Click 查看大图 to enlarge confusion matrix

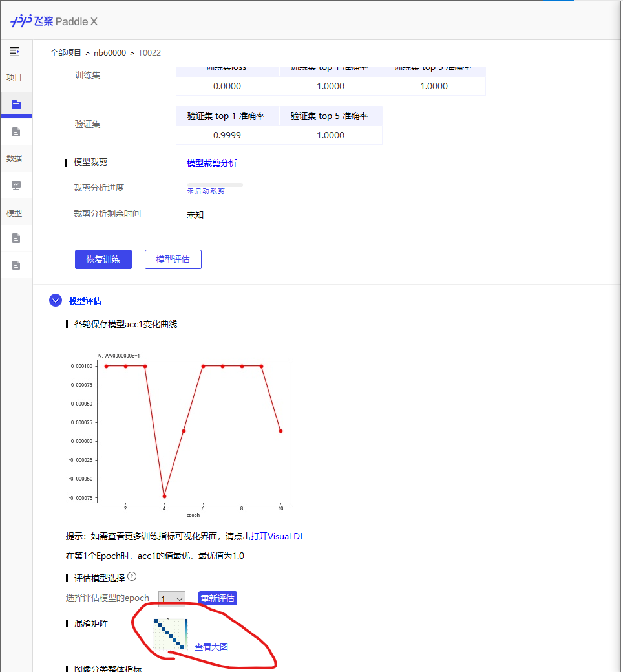point(211,646)
